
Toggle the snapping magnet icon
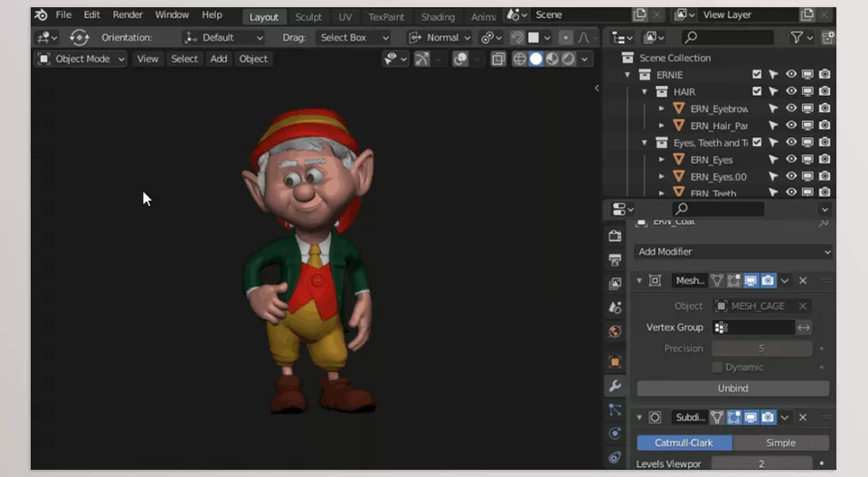pyautogui.click(x=517, y=38)
